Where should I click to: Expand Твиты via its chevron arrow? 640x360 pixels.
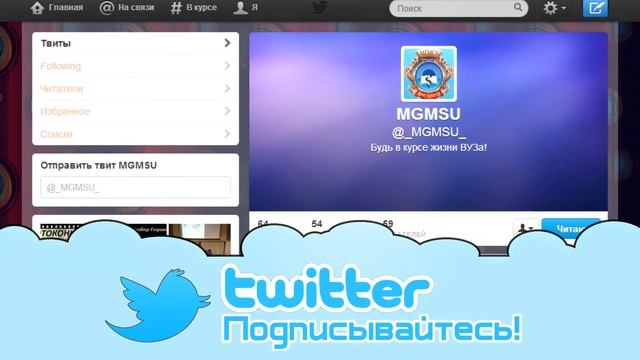click(227, 43)
